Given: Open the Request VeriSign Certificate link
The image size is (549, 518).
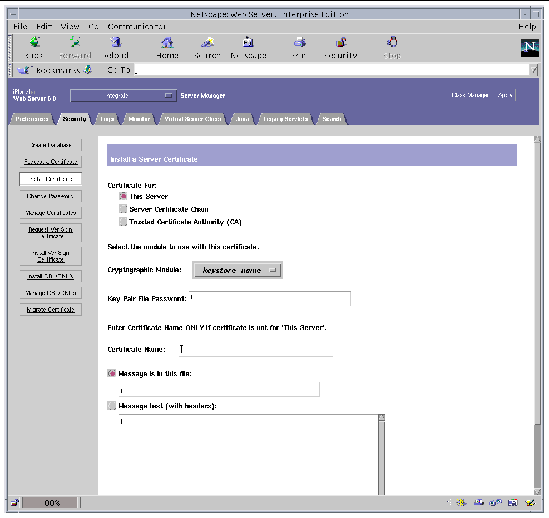Looking at the screenshot, I should point(51,233).
